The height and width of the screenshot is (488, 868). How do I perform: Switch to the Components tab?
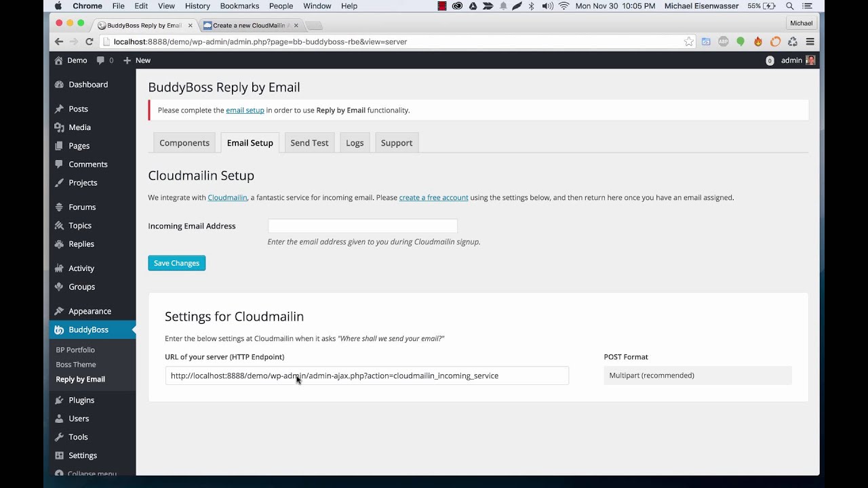[x=184, y=143]
